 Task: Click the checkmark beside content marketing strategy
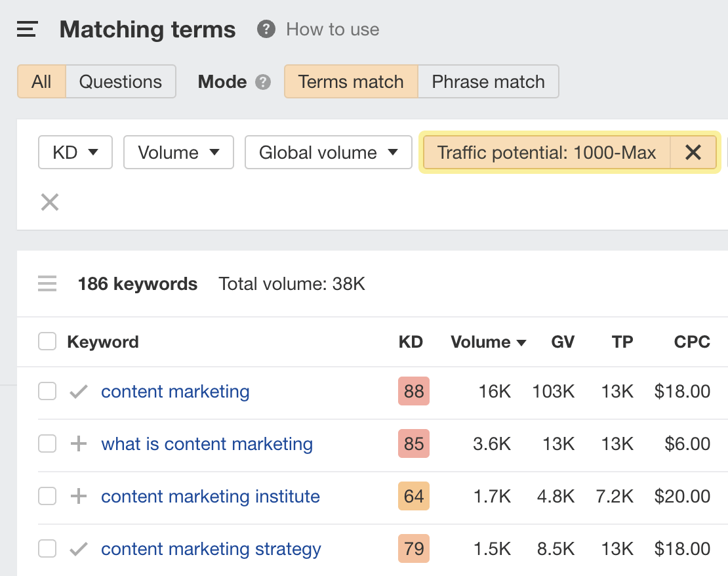(x=79, y=549)
